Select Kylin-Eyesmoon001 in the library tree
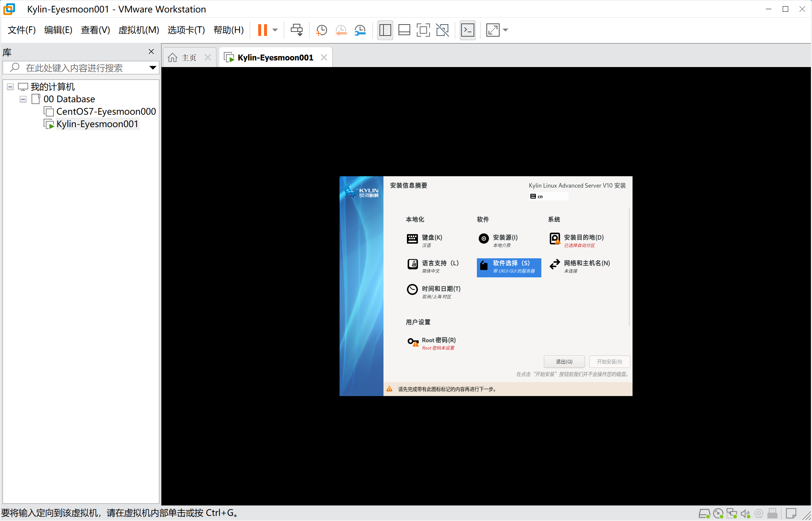Screen dimensions: 812x521 [97, 124]
